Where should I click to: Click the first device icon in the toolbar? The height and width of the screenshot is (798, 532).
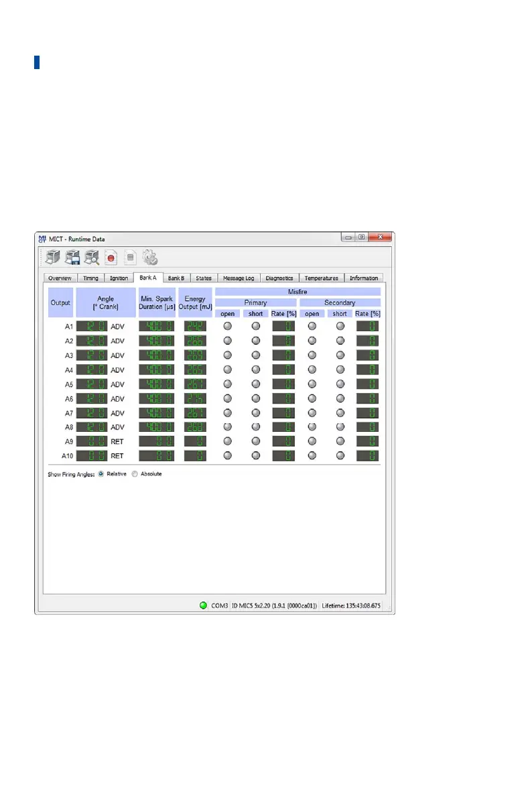click(x=53, y=258)
